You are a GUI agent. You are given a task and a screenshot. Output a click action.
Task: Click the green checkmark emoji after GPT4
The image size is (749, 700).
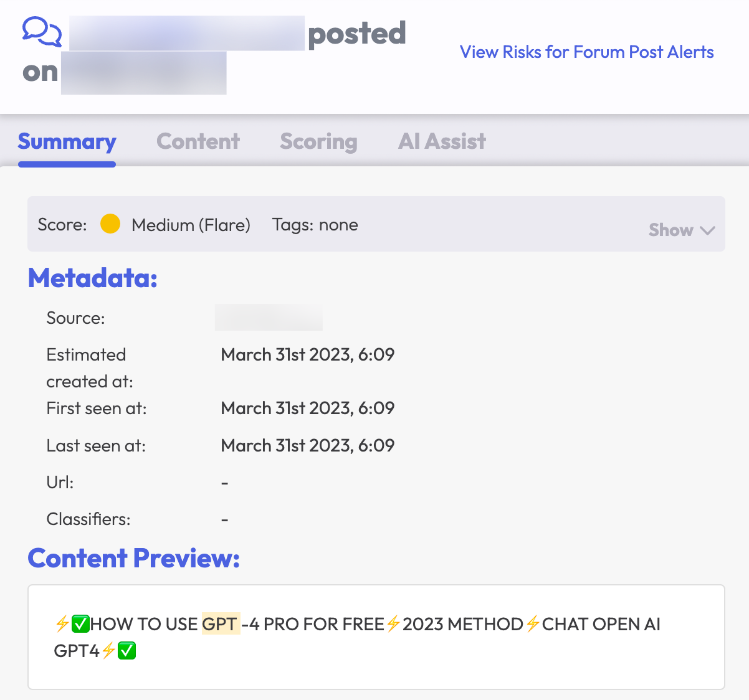point(126,651)
